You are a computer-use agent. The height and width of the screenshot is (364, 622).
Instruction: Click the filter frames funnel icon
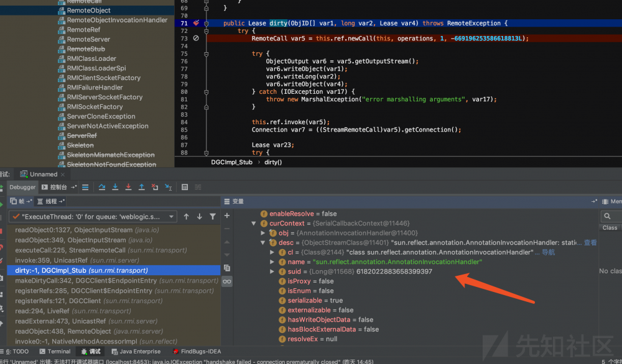[x=213, y=217]
